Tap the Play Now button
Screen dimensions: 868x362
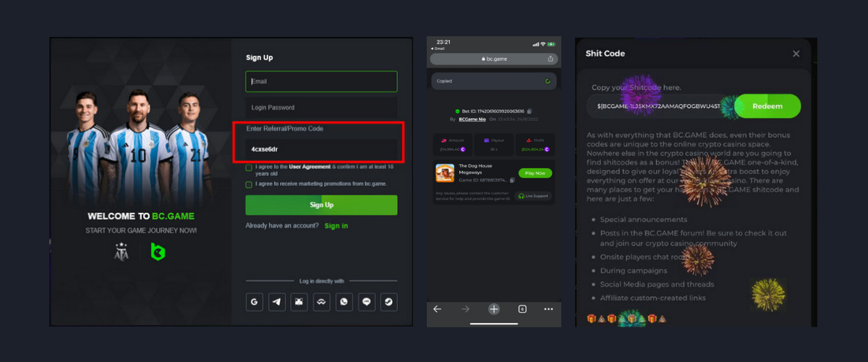(x=535, y=173)
